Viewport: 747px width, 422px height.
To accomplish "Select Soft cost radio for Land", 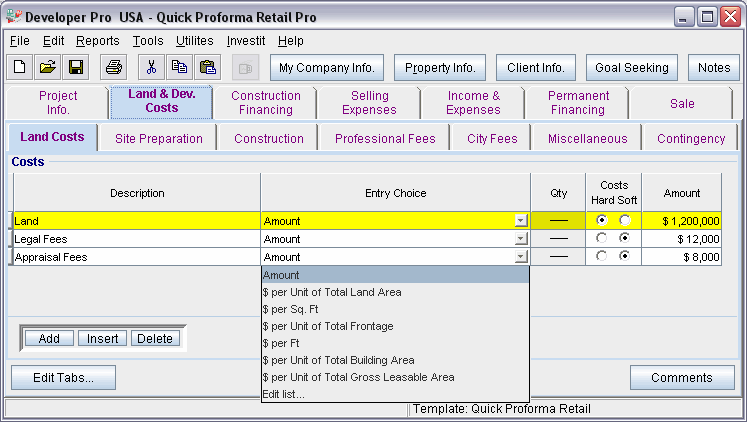I will click(x=625, y=220).
